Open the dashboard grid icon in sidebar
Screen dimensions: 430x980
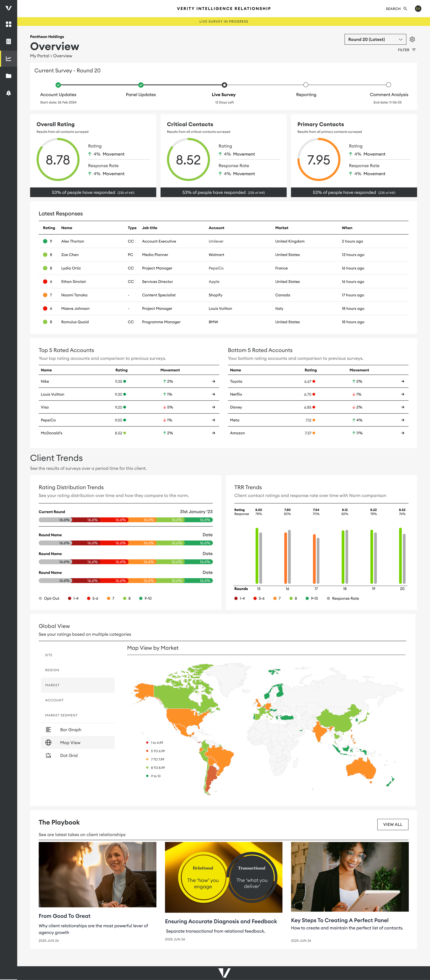[x=8, y=24]
